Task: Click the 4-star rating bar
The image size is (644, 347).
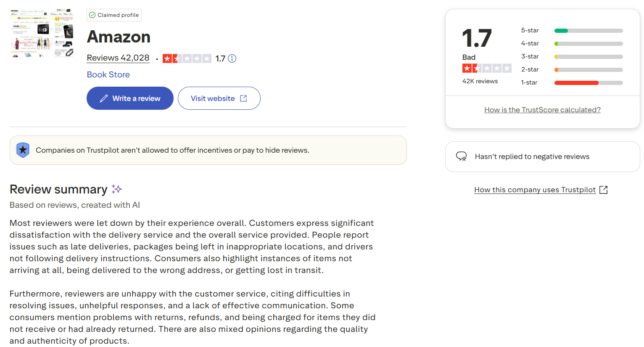Action: click(589, 44)
